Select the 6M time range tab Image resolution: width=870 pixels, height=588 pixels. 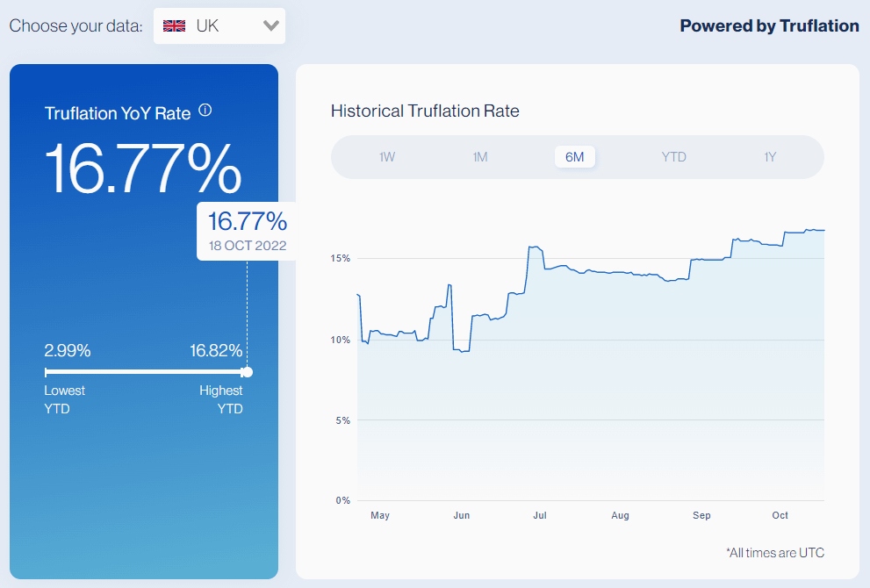(575, 157)
